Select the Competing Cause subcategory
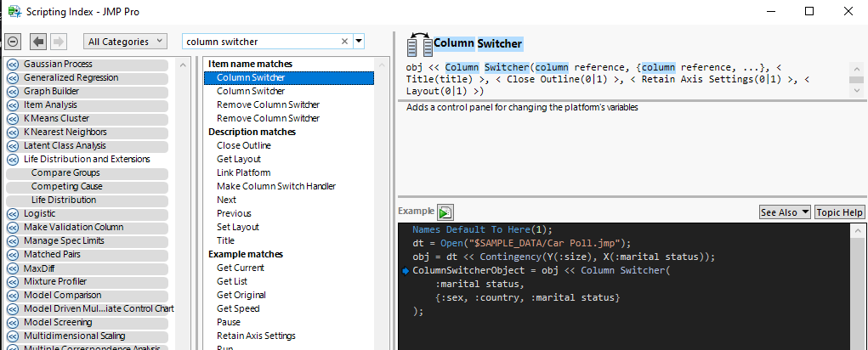 coord(66,186)
